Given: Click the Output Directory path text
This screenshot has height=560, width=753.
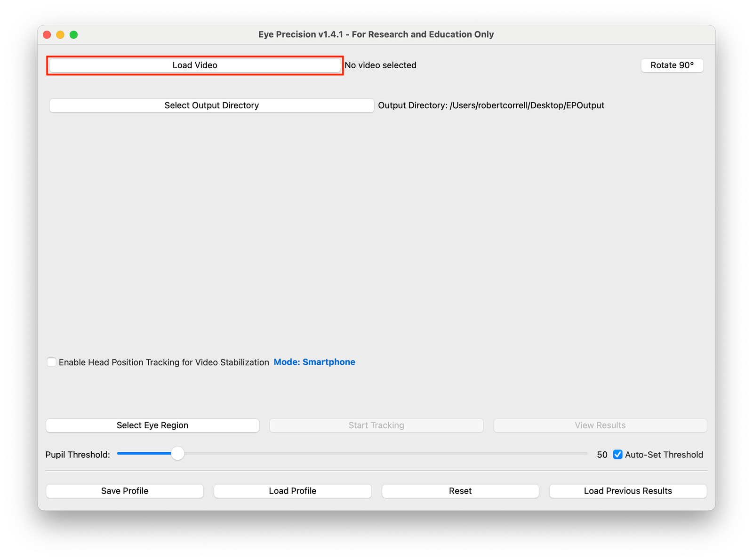Looking at the screenshot, I should tap(491, 105).
